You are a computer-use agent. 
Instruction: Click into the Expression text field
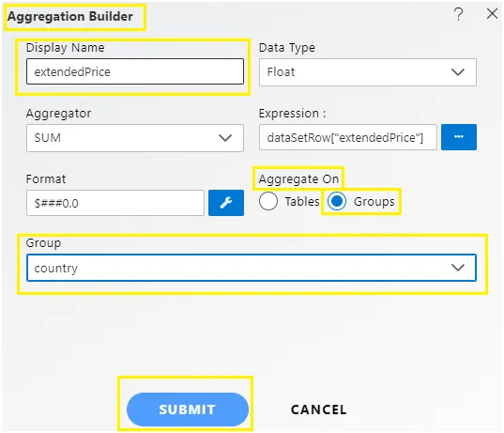point(348,137)
